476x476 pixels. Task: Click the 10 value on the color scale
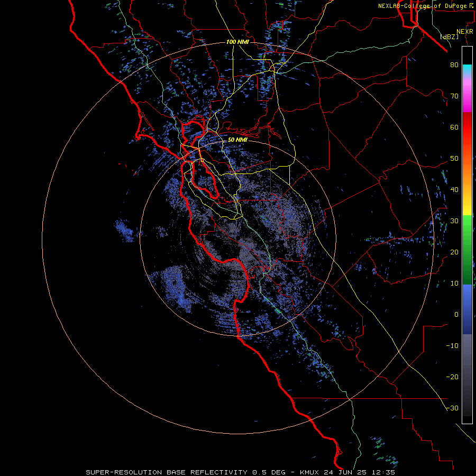(454, 283)
